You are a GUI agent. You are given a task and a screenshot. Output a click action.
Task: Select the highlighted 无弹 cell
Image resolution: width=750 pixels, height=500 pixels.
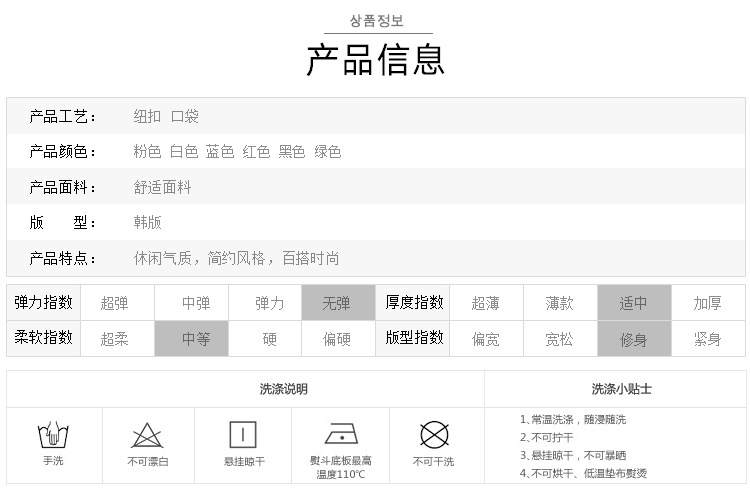[339, 303]
